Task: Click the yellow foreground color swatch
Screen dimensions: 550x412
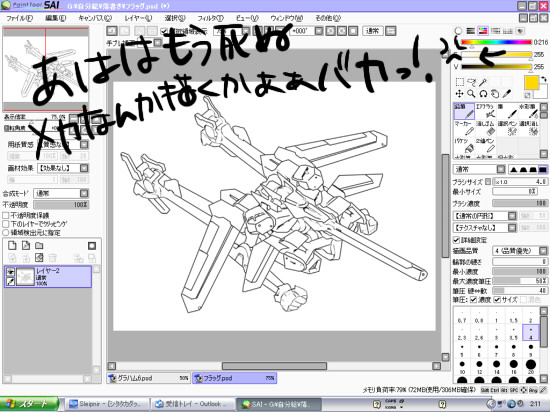Action: click(531, 83)
